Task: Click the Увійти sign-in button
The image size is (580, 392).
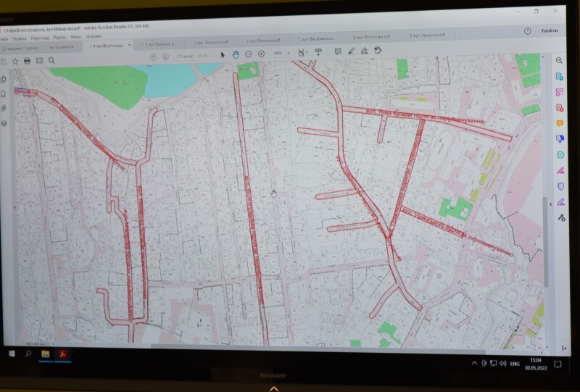Action: tap(549, 31)
